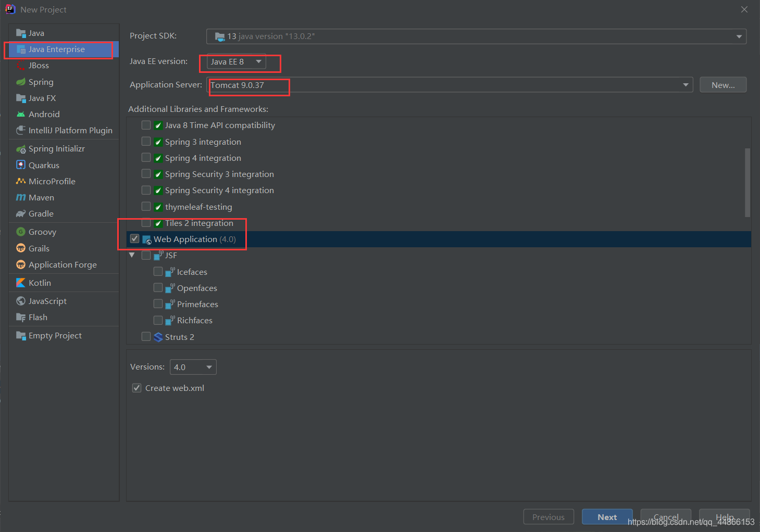Click the JBoss icon in sidebar
The width and height of the screenshot is (760, 532).
pos(21,66)
